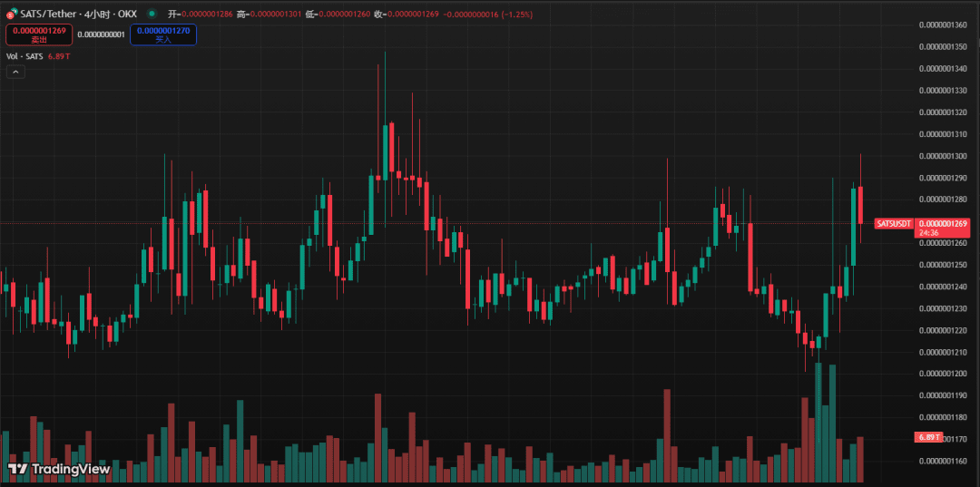
Task: Collapse the indicator legend with chevron button
Action: coord(15,72)
